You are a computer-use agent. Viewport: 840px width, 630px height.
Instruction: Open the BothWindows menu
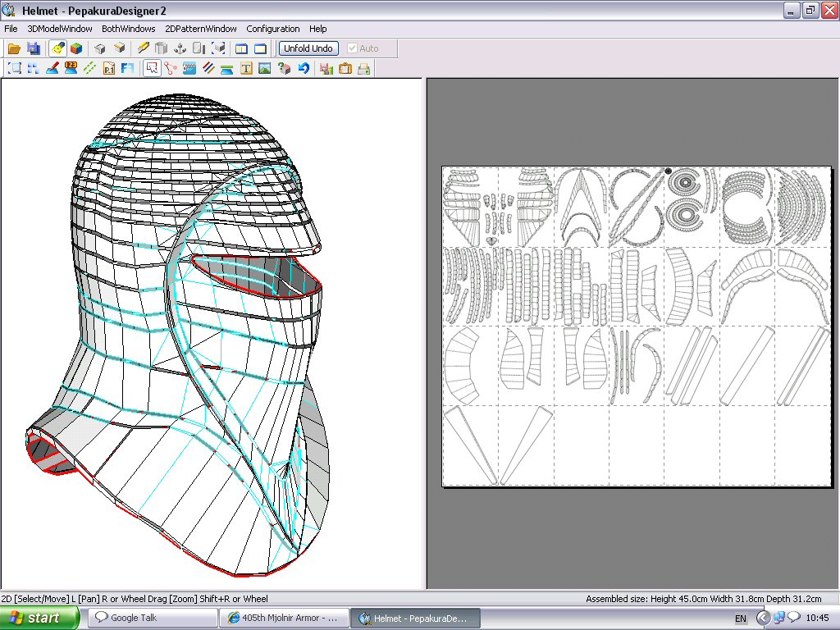129,29
